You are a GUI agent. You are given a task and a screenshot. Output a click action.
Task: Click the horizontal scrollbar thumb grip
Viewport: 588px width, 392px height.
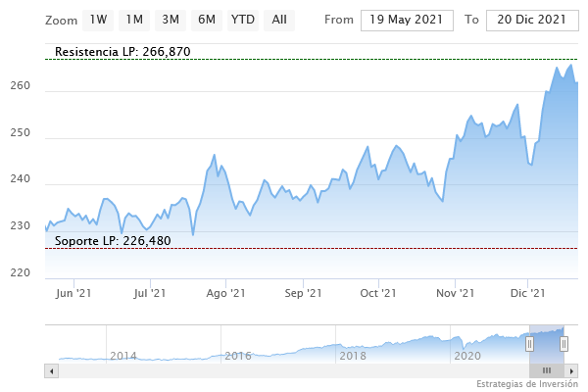pyautogui.click(x=547, y=370)
